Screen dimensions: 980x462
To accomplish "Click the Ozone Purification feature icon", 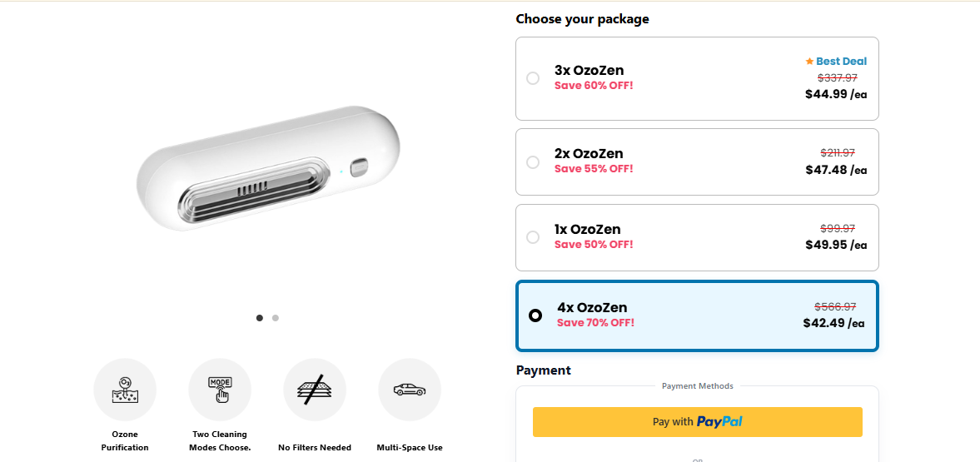I will point(125,390).
